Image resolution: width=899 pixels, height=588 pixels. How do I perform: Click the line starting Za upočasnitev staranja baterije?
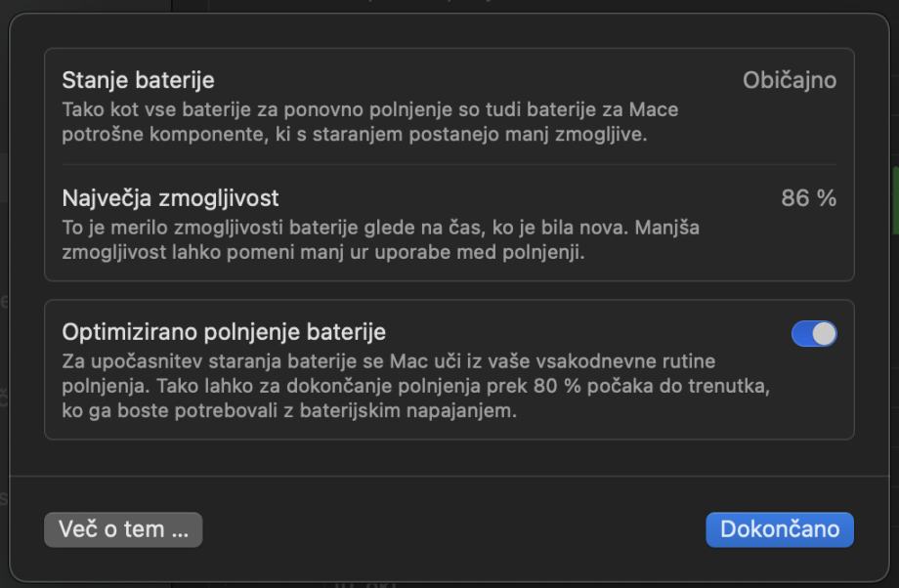pos(389,361)
